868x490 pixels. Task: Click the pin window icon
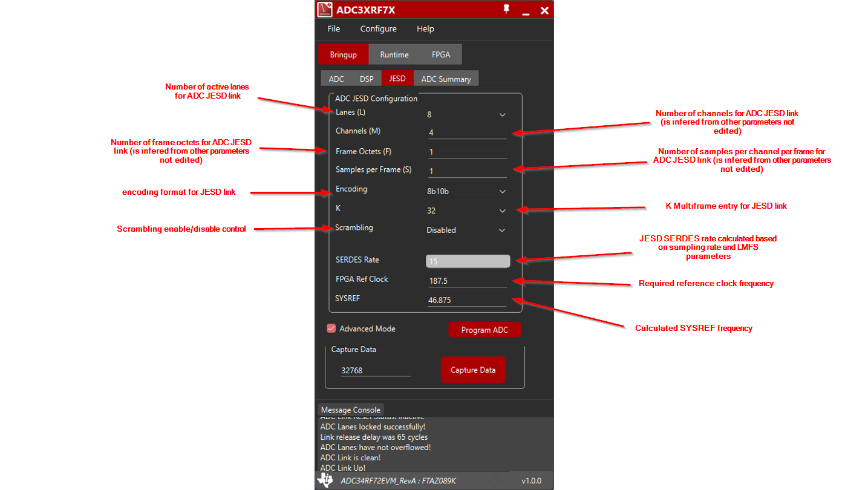pos(506,10)
